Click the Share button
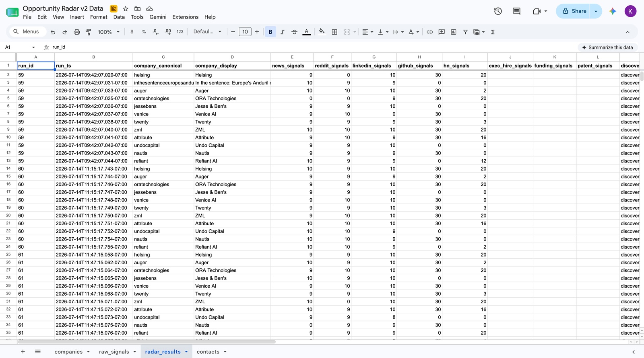 (574, 11)
